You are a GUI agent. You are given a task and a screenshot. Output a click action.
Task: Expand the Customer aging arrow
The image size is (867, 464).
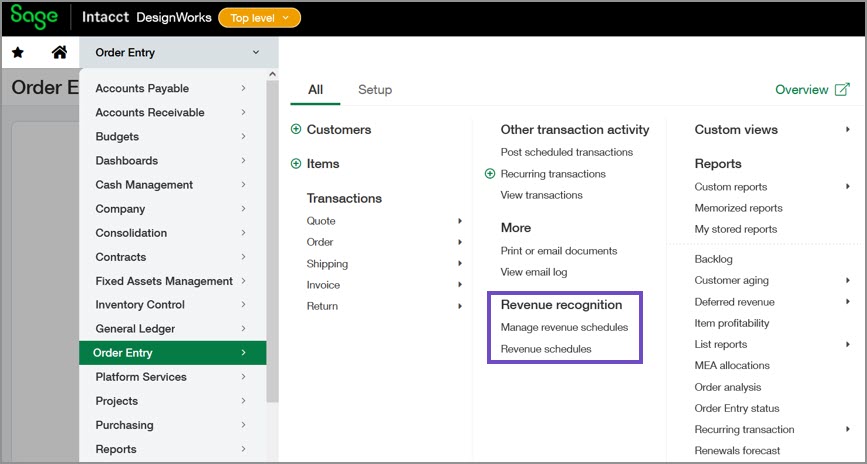coord(848,280)
